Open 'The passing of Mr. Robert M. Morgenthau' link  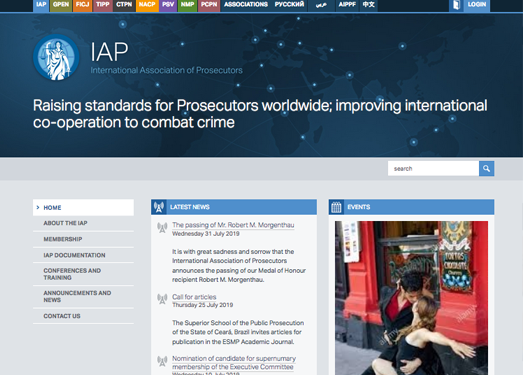click(x=233, y=225)
